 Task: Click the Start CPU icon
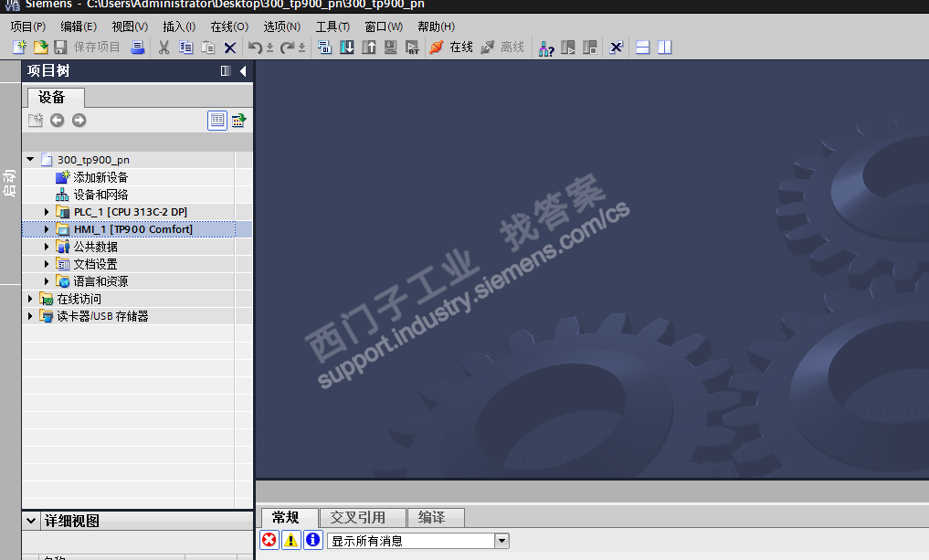(x=567, y=47)
